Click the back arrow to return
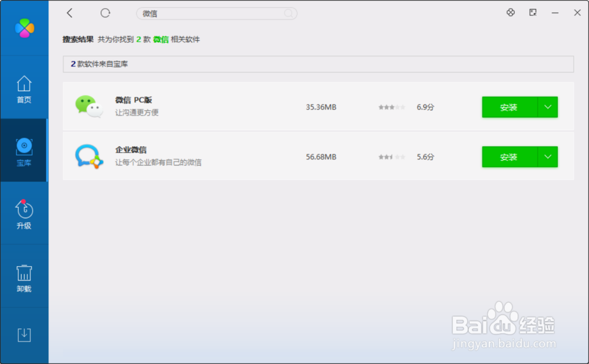 69,12
